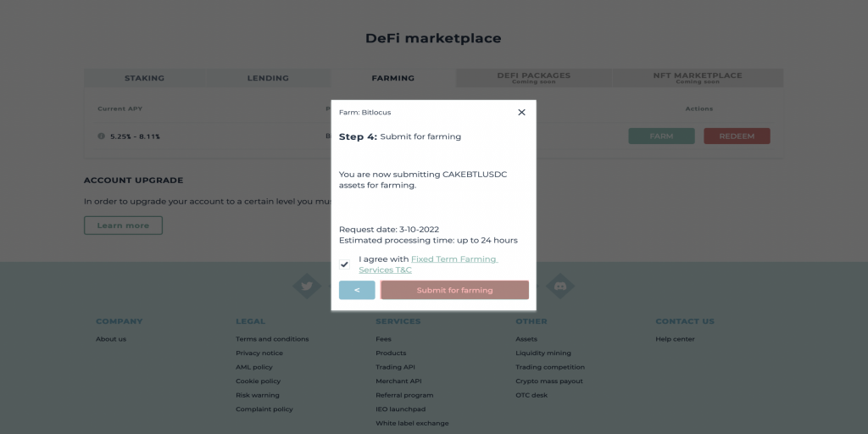Open AML policy link
The width and height of the screenshot is (868, 434).
(254, 367)
